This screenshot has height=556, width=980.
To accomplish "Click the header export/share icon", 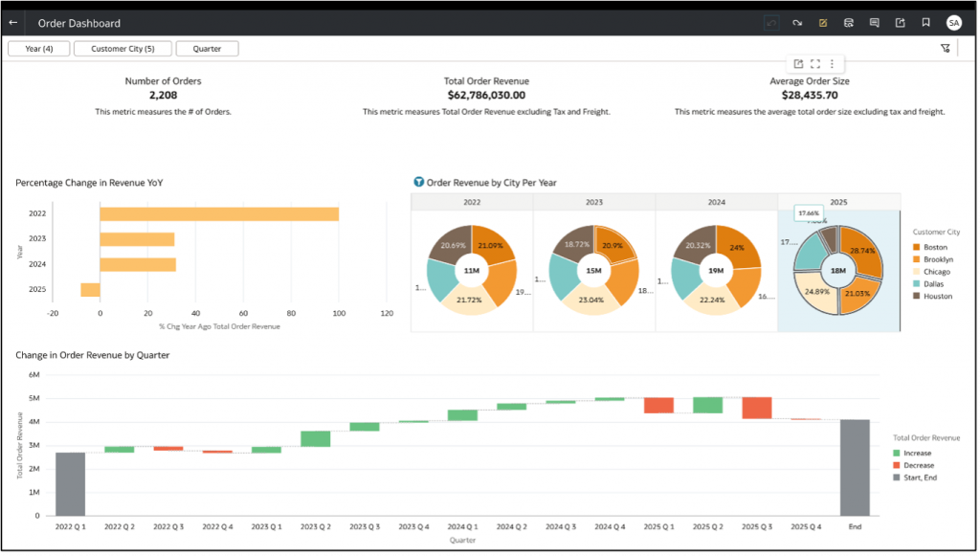I will [900, 23].
